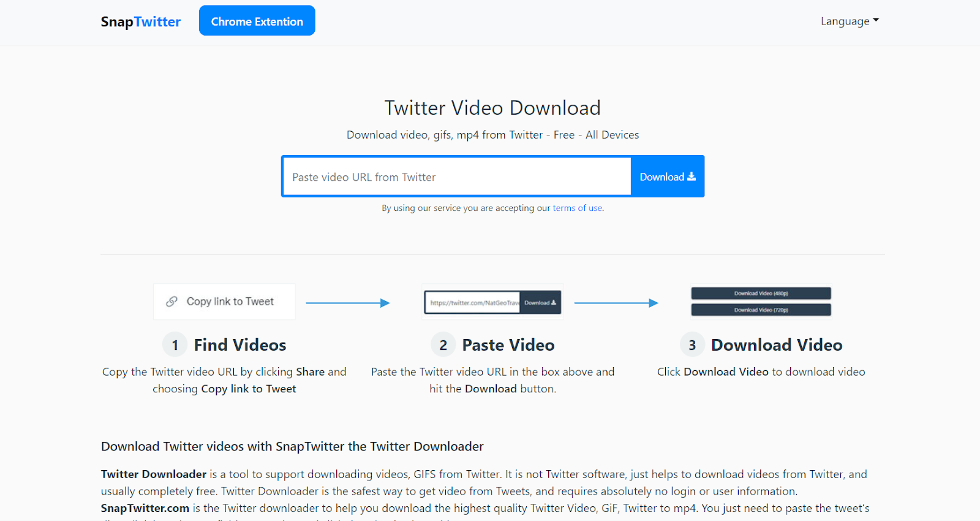Click the Download Video step heading
Image resolution: width=980 pixels, height=521 pixels.
777,345
